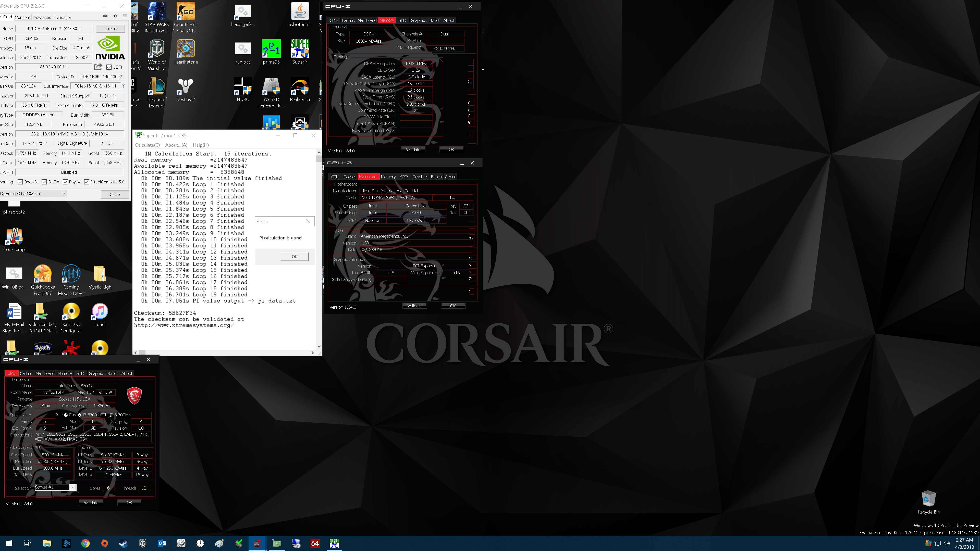Viewport: 980px width, 551px height.
Task: Click the Close button in GPU-Z
Action: point(115,194)
